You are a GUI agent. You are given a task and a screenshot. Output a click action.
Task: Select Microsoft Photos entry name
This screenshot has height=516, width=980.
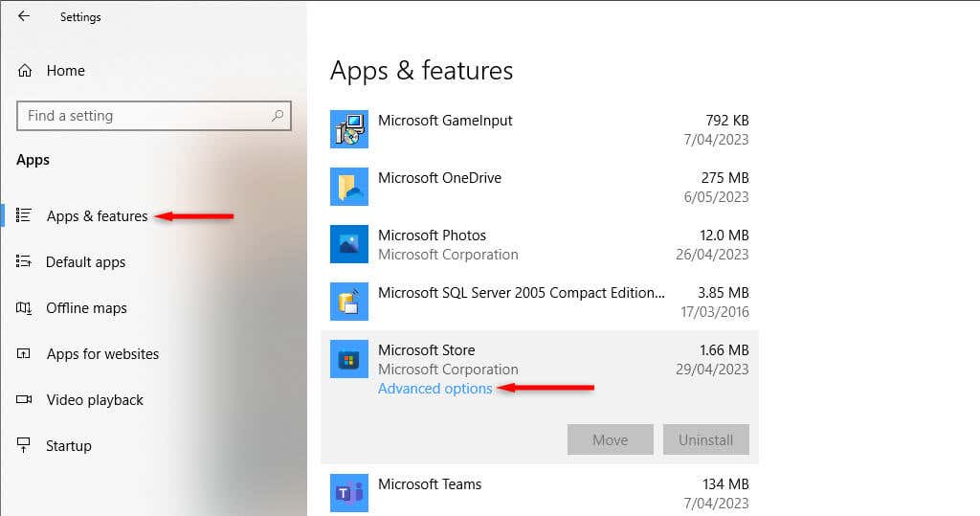point(432,236)
